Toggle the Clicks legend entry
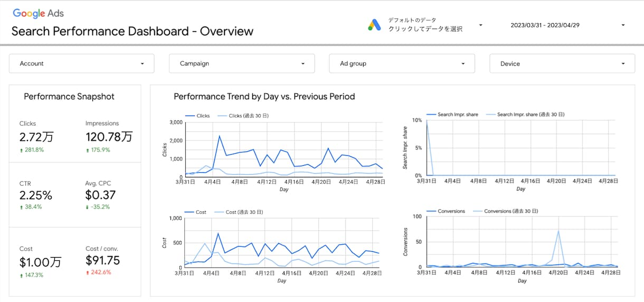The width and height of the screenshot is (644, 302). (197, 116)
